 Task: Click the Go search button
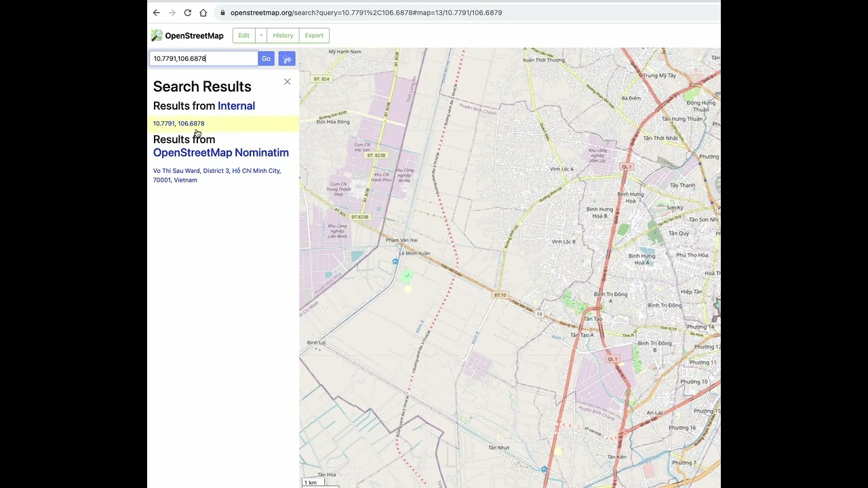click(266, 59)
